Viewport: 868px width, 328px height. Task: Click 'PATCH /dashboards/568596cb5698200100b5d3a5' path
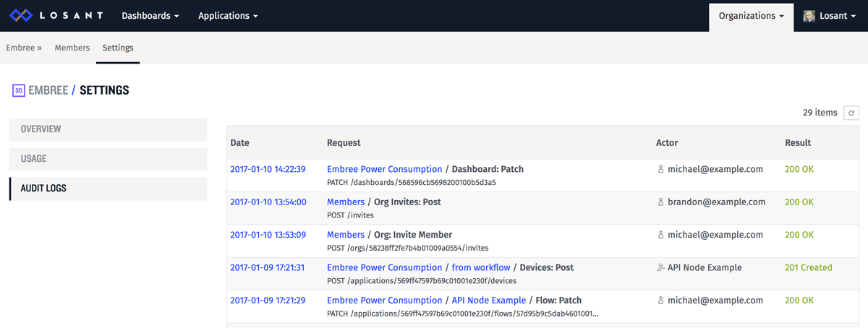pyautogui.click(x=412, y=183)
